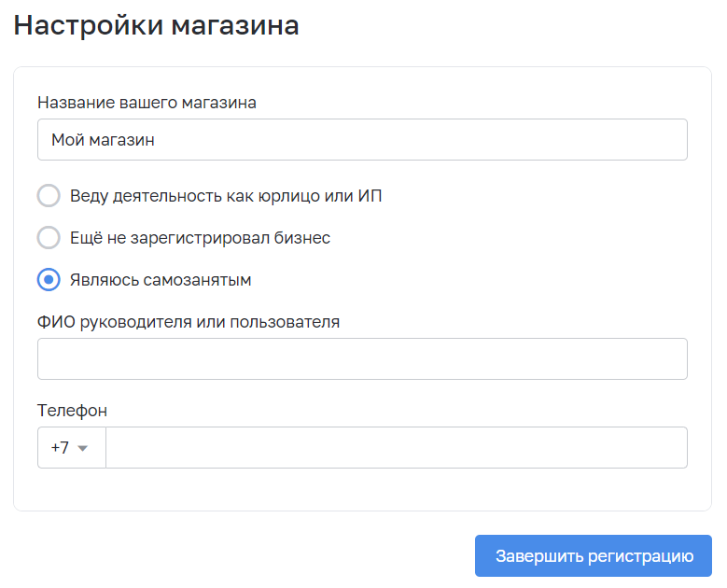Click the phone number input field
The image size is (727, 588).
click(396, 448)
